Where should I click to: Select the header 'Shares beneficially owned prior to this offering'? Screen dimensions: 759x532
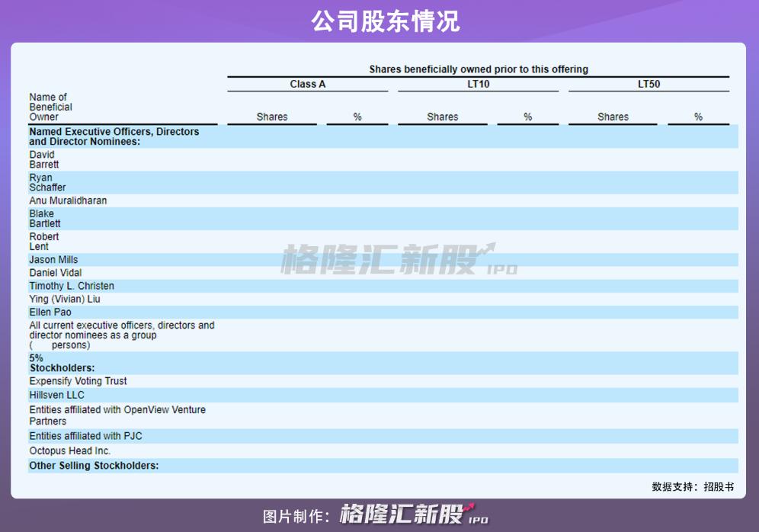click(x=479, y=69)
